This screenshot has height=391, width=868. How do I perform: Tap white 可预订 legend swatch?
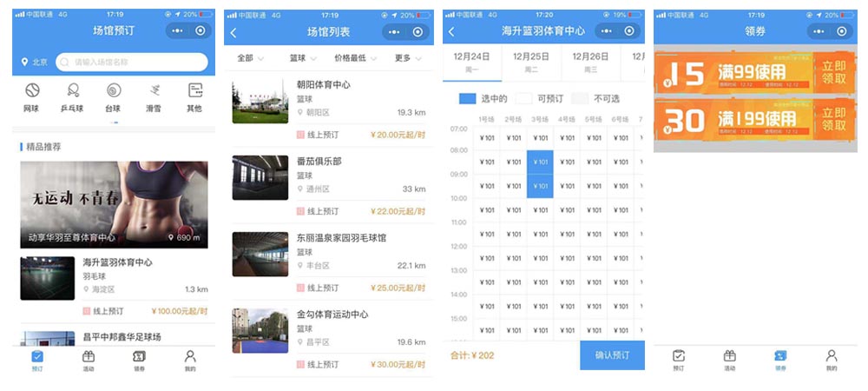(x=523, y=98)
